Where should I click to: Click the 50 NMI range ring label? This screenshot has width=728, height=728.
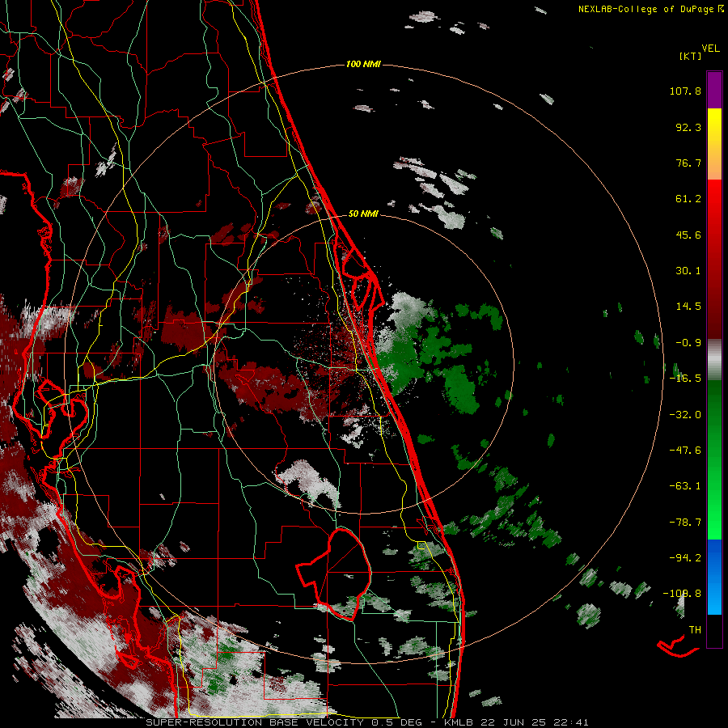click(x=363, y=214)
